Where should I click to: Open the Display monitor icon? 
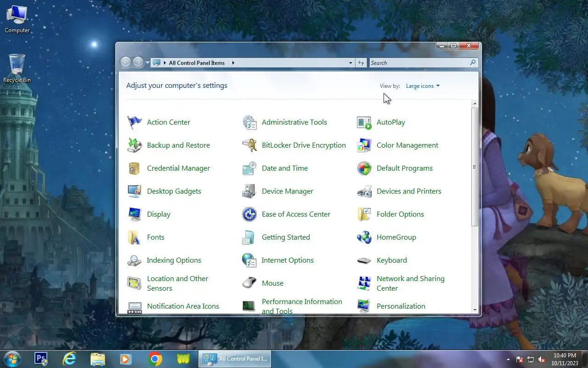(135, 214)
